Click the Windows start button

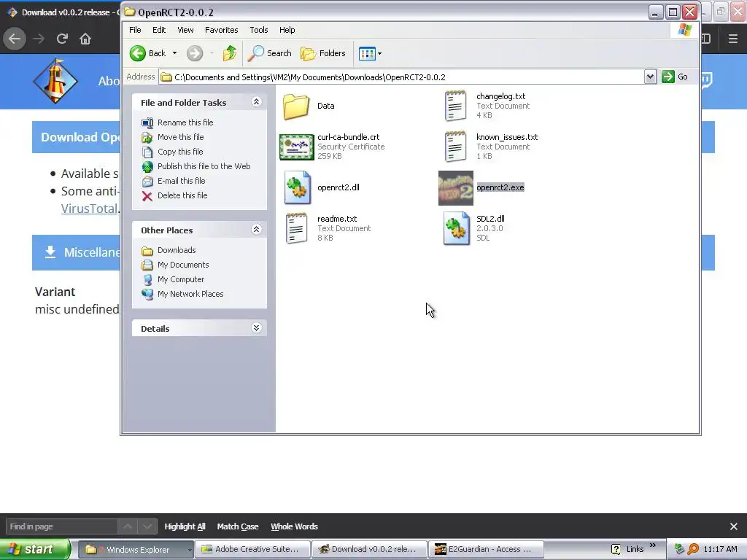35,550
